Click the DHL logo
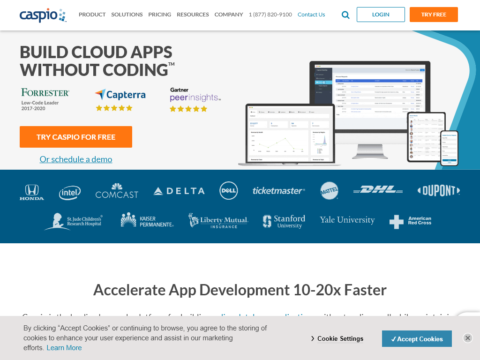Image resolution: width=480 pixels, height=360 pixels. point(378,190)
